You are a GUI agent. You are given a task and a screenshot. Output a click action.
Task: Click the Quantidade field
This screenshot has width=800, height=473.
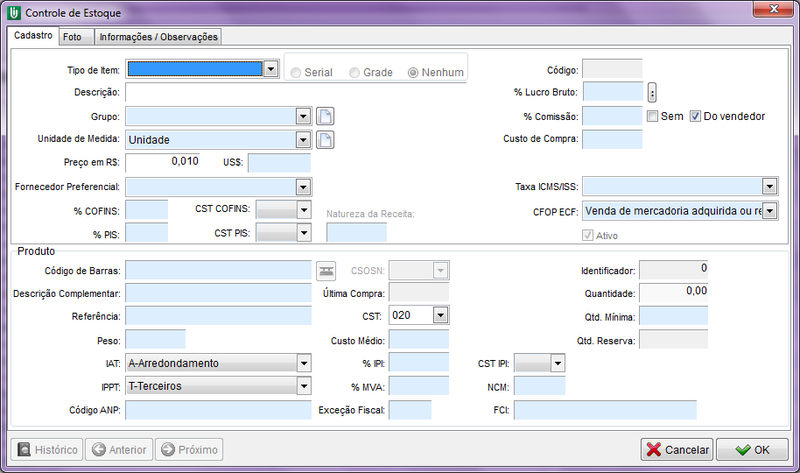(x=673, y=293)
